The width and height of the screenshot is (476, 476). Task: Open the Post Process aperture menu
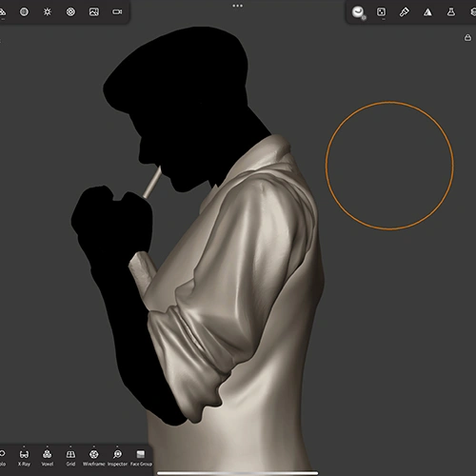70,12
